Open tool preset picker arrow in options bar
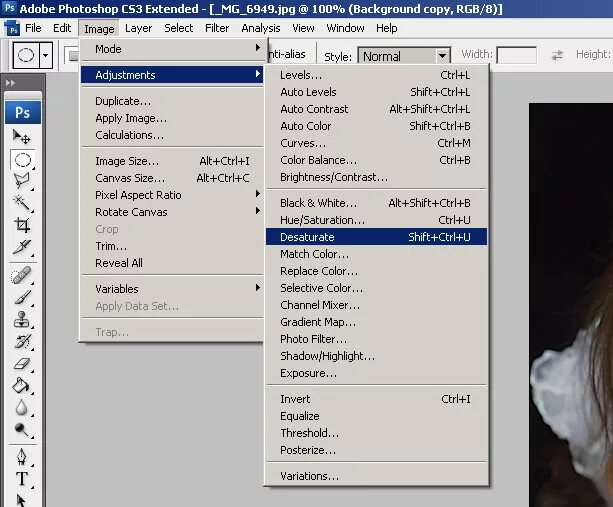613x507 pixels. pos(46,55)
